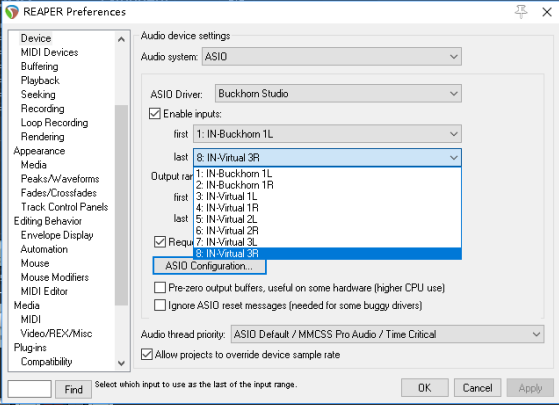Select Track Control Panels in the tree

(65, 207)
